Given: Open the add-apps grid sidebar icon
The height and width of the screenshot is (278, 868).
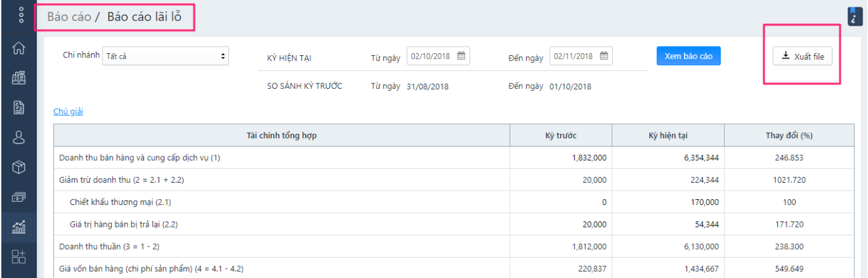Looking at the screenshot, I should point(18,256).
